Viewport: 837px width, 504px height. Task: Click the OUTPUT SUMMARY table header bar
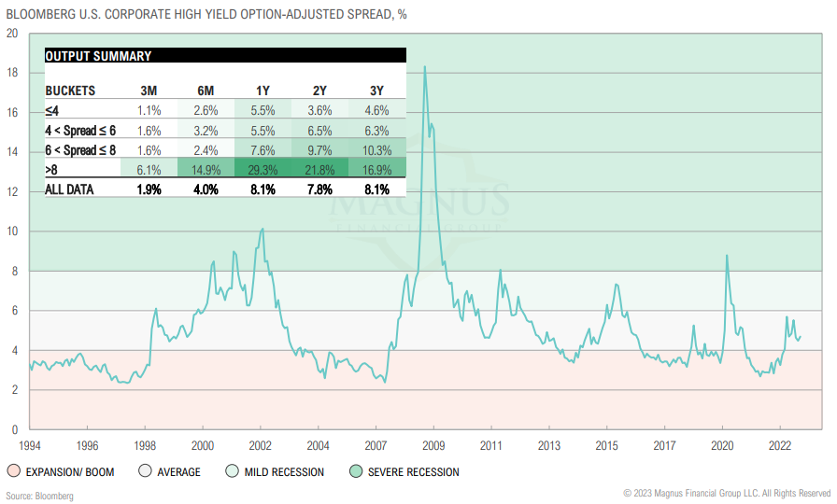click(x=225, y=56)
